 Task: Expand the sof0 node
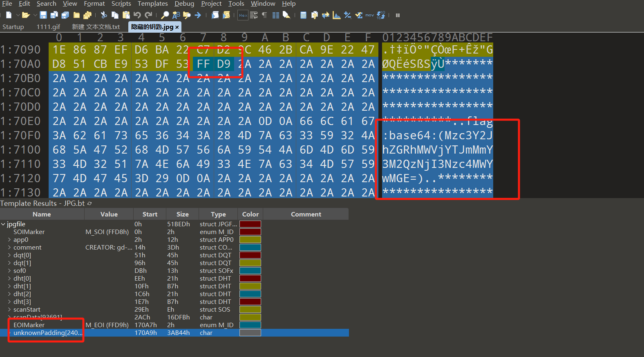[9, 271]
